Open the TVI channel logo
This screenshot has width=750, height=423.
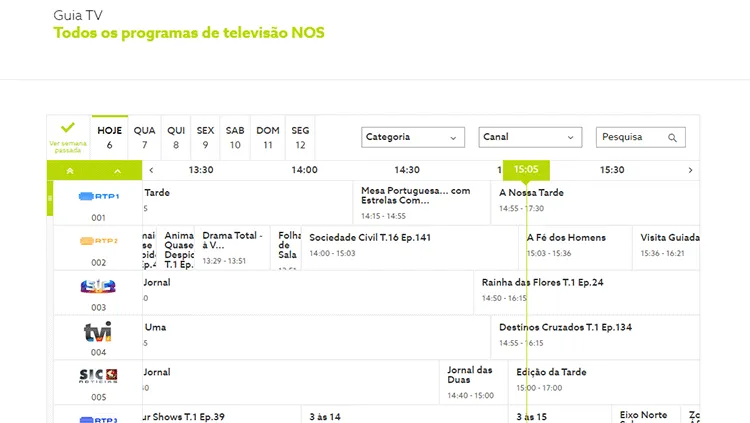[98, 332]
